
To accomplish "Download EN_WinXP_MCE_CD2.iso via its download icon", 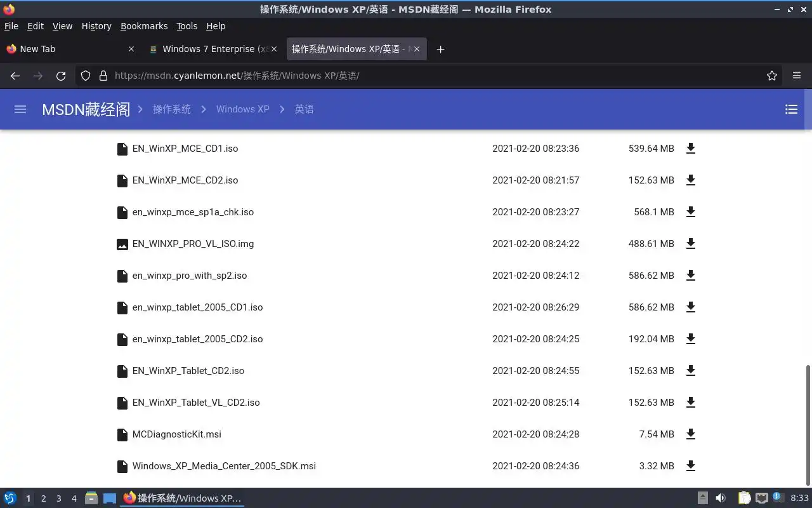I will coord(691,180).
